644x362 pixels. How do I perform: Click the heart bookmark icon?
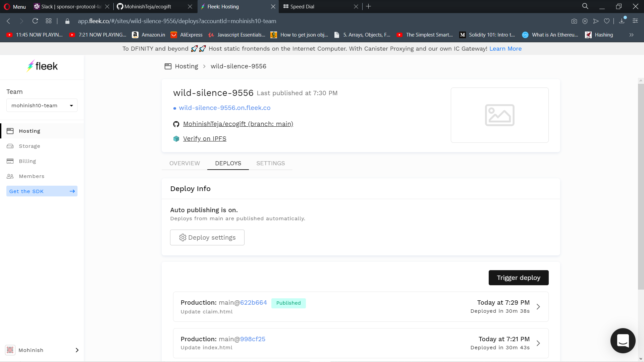click(607, 21)
